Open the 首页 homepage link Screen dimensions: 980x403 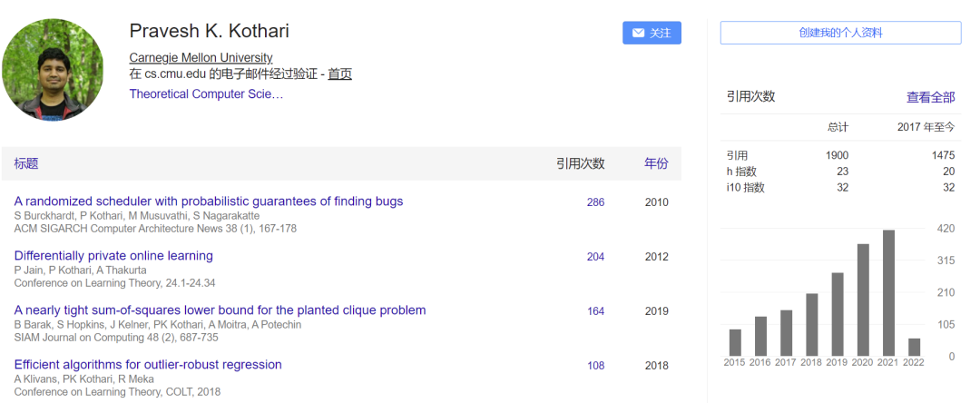(339, 74)
